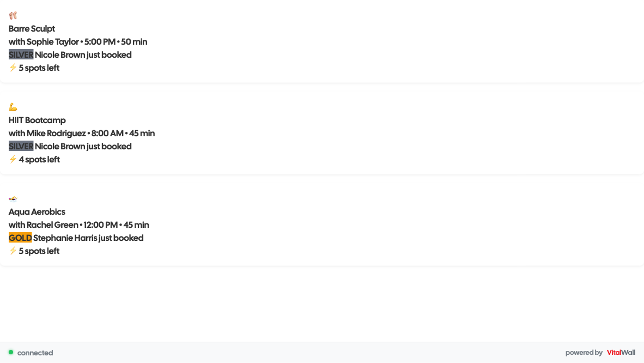Click the HIIT Bootcamp flexed arm icon

[x=13, y=107]
